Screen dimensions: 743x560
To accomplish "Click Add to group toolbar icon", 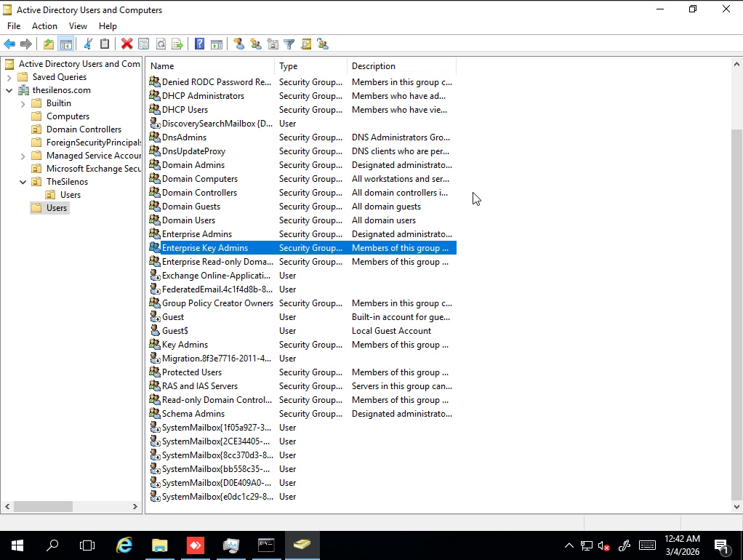I will (x=323, y=44).
